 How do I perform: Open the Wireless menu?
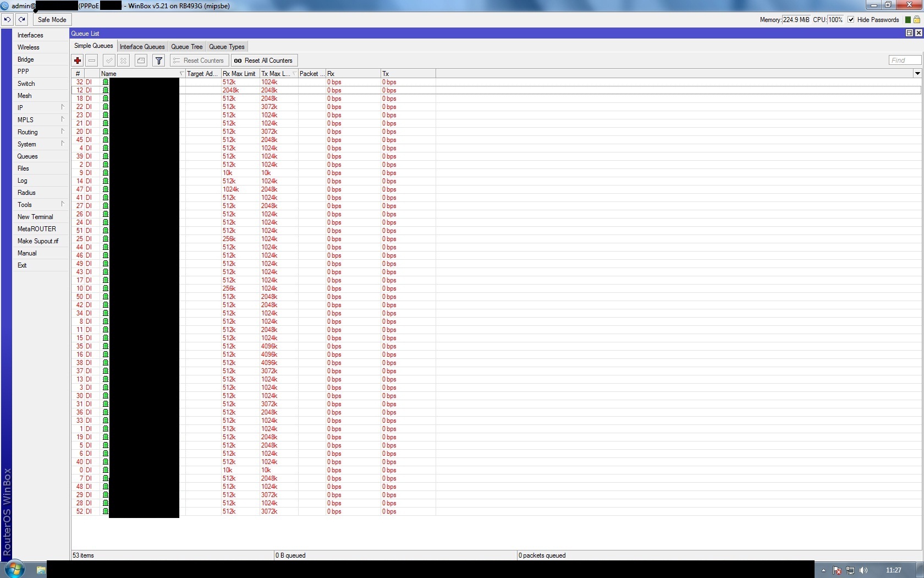coord(41,47)
